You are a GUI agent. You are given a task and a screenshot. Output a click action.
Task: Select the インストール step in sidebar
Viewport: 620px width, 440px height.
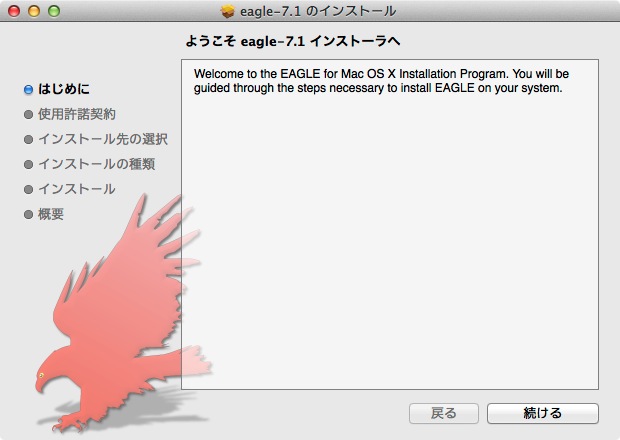pos(77,189)
